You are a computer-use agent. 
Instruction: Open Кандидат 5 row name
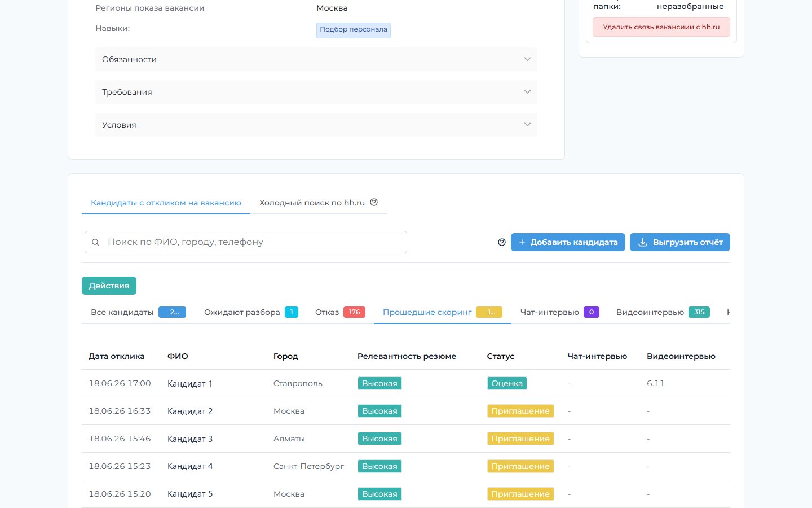point(190,494)
